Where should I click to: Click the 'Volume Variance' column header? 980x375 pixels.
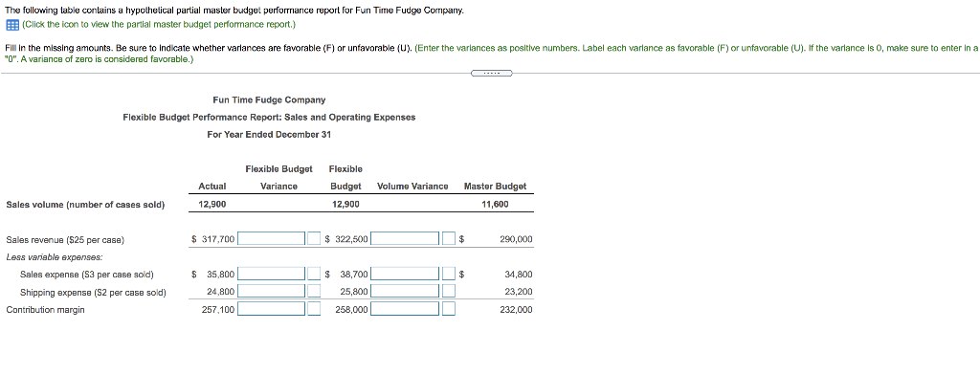coord(412,187)
